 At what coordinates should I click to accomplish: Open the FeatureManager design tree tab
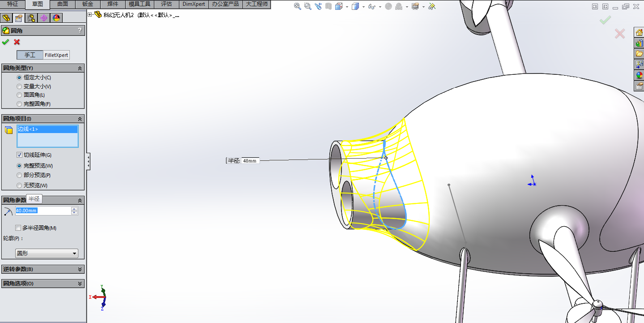coord(6,18)
